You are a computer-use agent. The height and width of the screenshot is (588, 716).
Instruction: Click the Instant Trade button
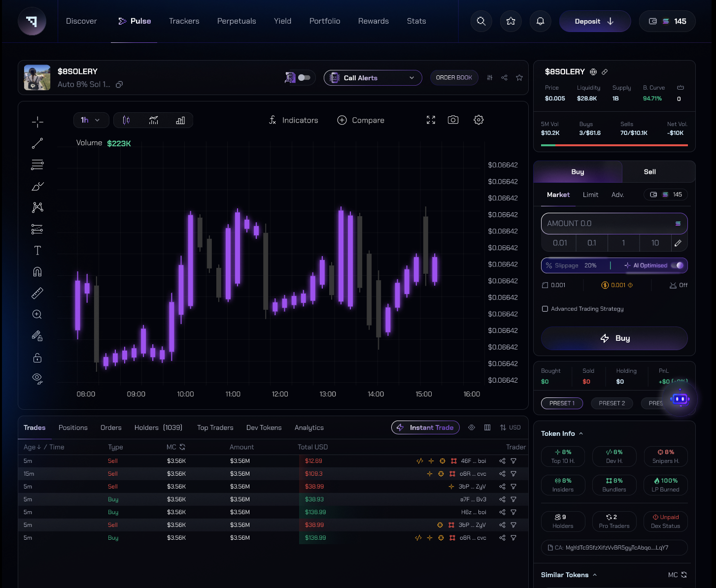(425, 427)
